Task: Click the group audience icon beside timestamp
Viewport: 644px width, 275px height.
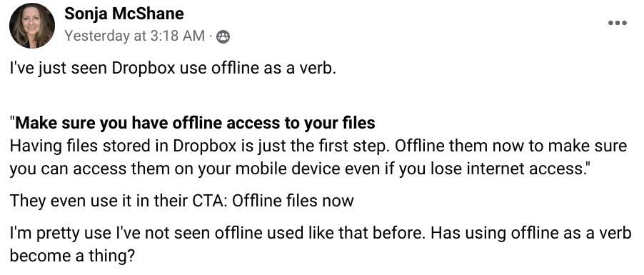Action: tap(223, 37)
